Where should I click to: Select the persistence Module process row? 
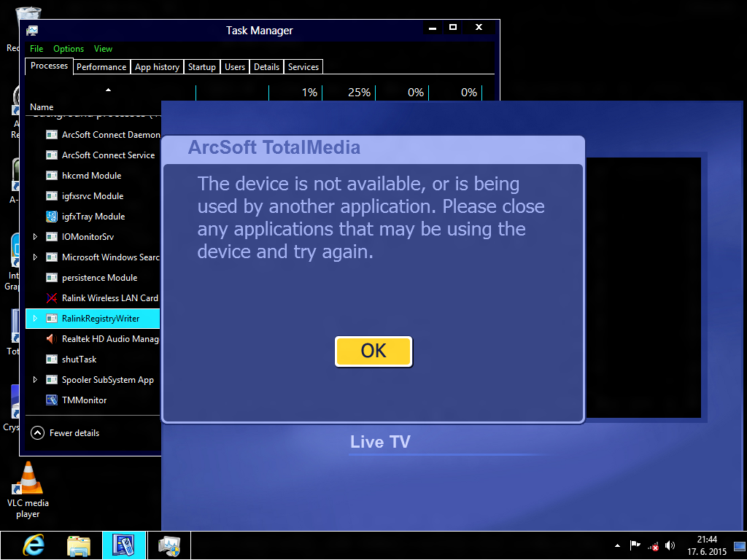[x=93, y=278]
